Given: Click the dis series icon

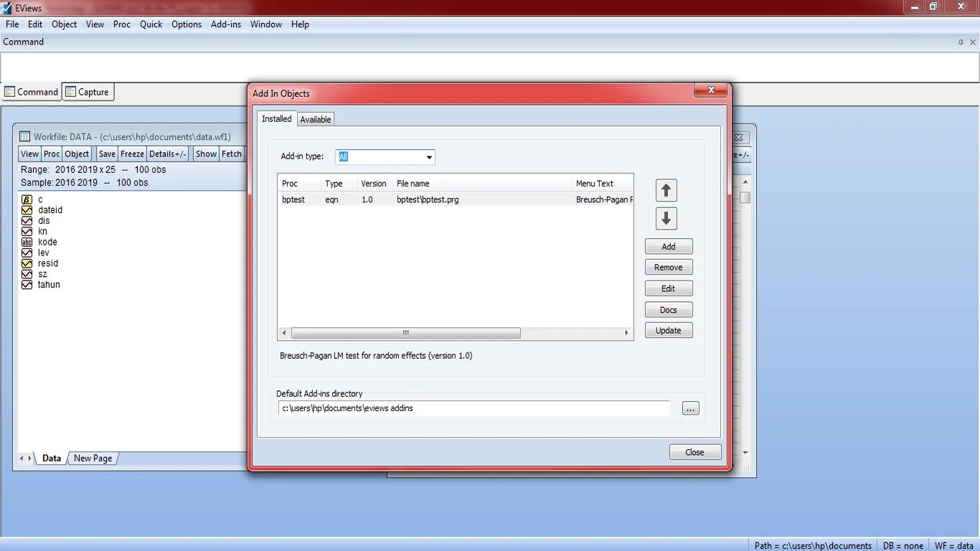Looking at the screenshot, I should click(x=27, y=221).
